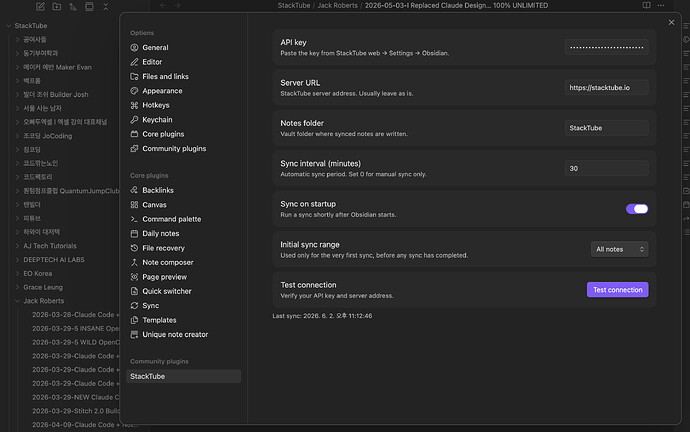Expand the EO Korea folder
Screen dimensions: 690x432
point(18,273)
